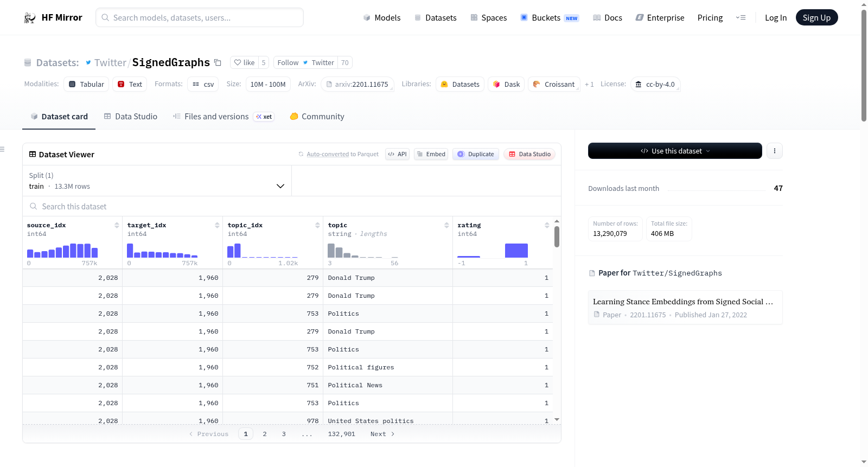This screenshot has width=868, height=467.
Task: Open Enterprise in the top navigation
Action: click(x=660, y=17)
